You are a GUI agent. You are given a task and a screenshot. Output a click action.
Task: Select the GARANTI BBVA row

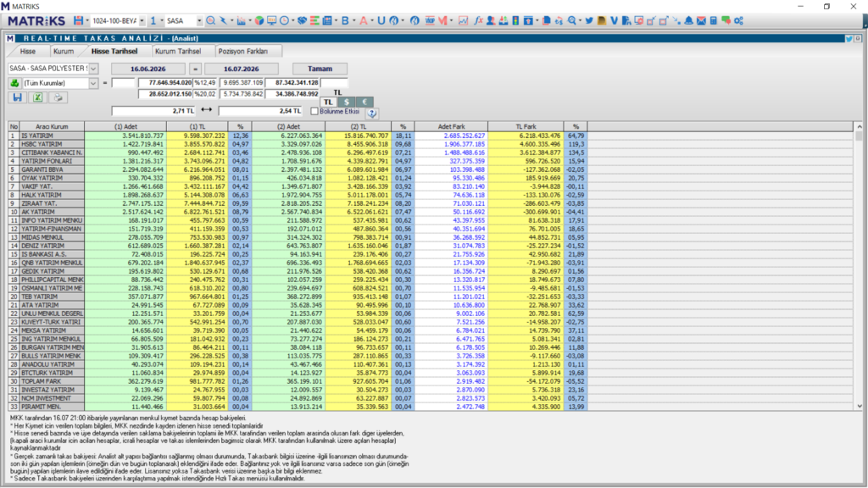click(x=298, y=169)
